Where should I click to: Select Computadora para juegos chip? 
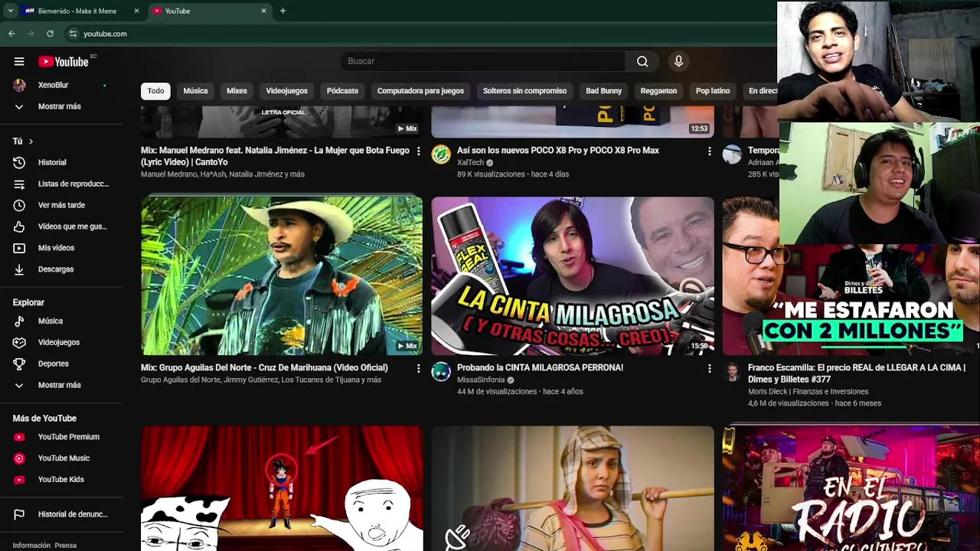click(x=420, y=91)
